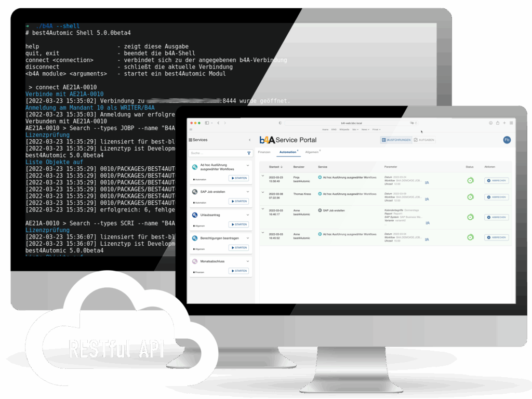
Task: Expand the Ad hoc Ausführung service card
Action: point(248,165)
